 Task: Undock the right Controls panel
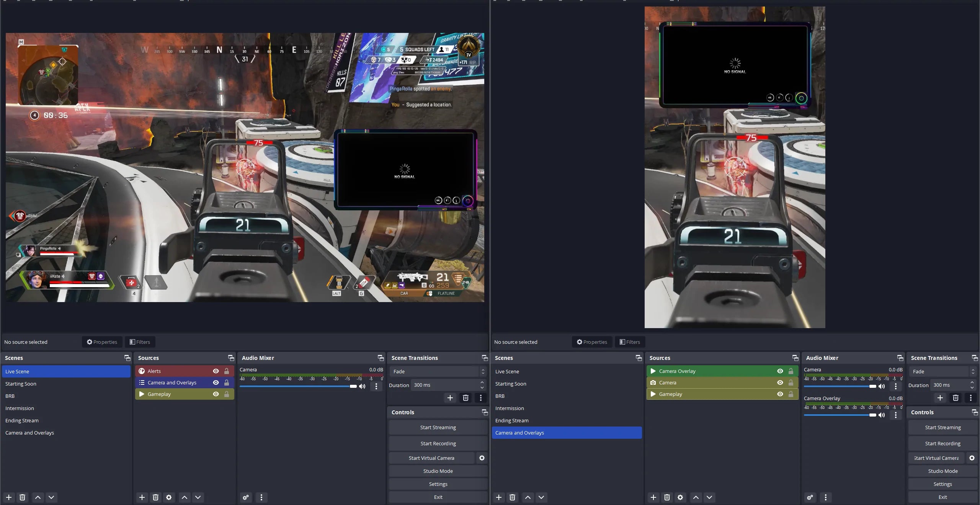(975, 412)
